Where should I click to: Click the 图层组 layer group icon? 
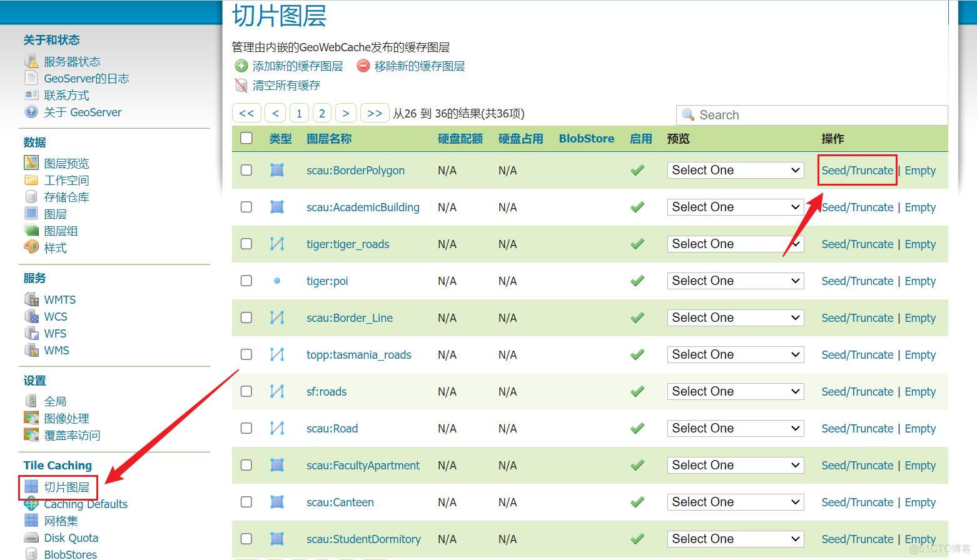click(x=31, y=231)
